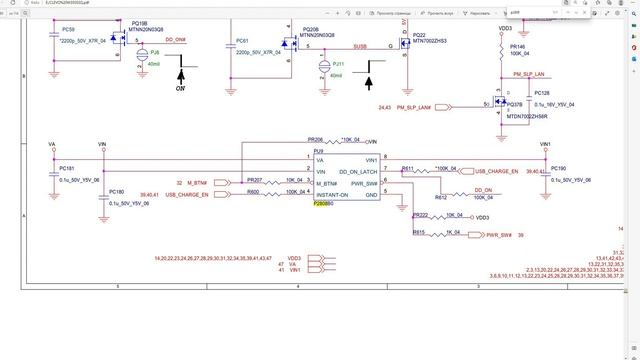Click the PR146 100K resistor label
The height and width of the screenshot is (360, 640).
pos(520,50)
